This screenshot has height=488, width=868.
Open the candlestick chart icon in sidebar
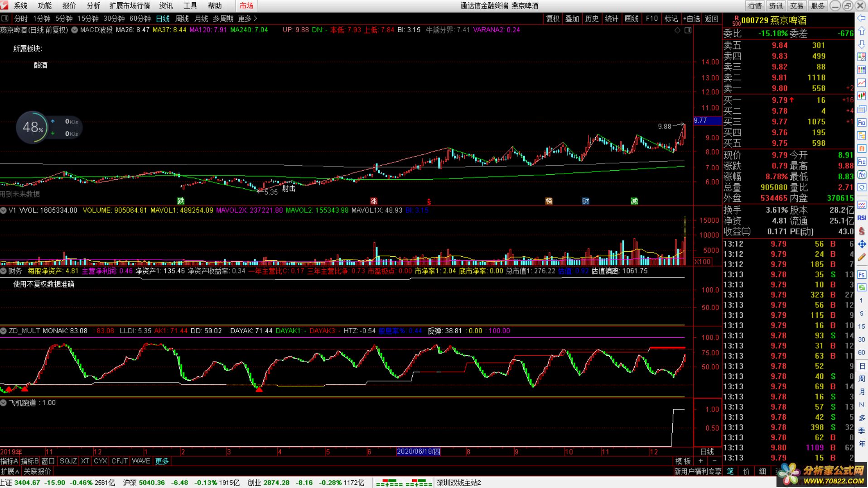click(861, 96)
